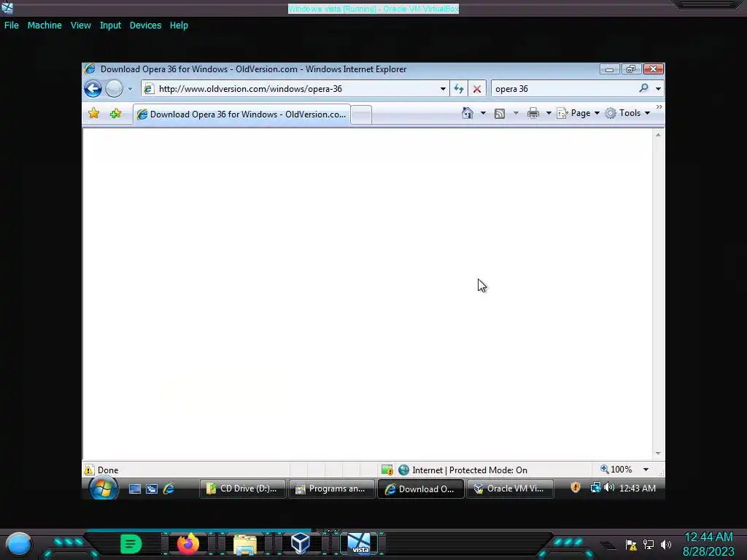
Task: Expand the toolbar overflow chevron
Action: pos(659,107)
